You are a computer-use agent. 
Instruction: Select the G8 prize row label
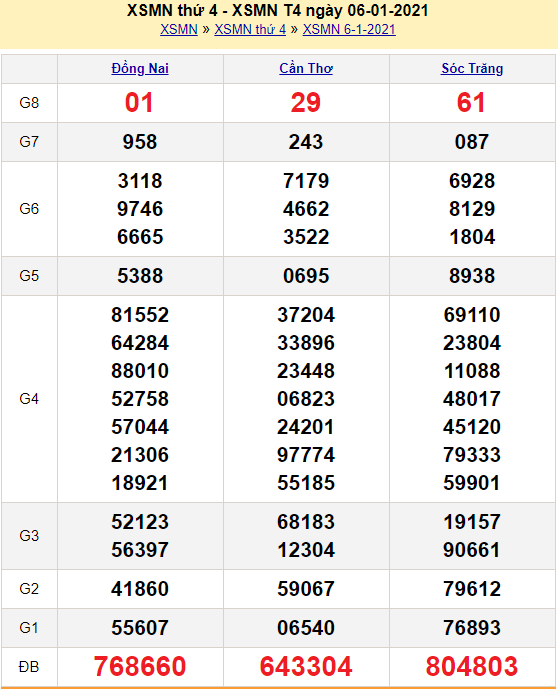(29, 103)
